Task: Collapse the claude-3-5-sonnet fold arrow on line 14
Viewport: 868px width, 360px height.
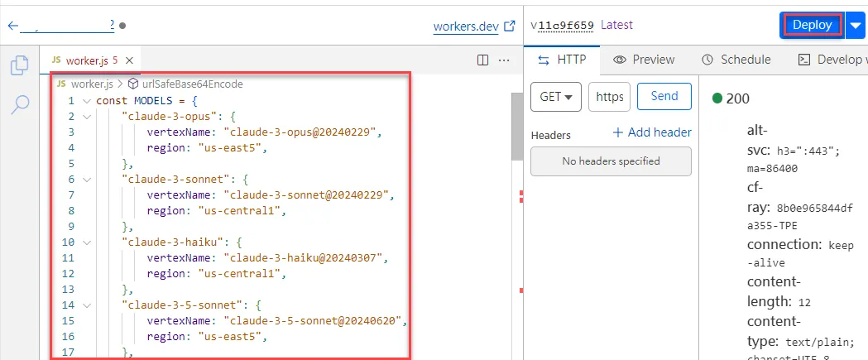Action: (x=86, y=305)
